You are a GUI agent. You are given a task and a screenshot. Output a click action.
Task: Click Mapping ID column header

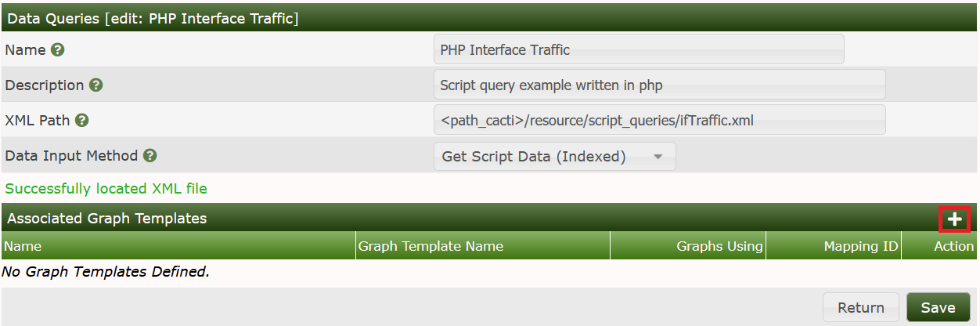click(834, 246)
